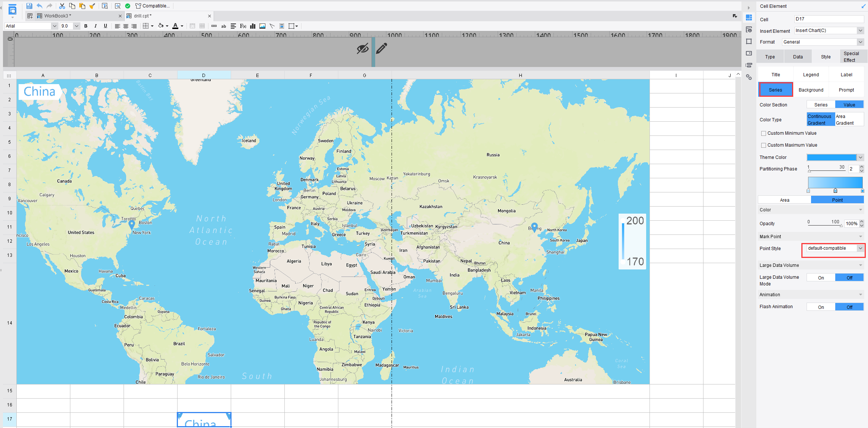The image size is (868, 428).
Task: Click the Opacity slider track
Action: click(824, 225)
